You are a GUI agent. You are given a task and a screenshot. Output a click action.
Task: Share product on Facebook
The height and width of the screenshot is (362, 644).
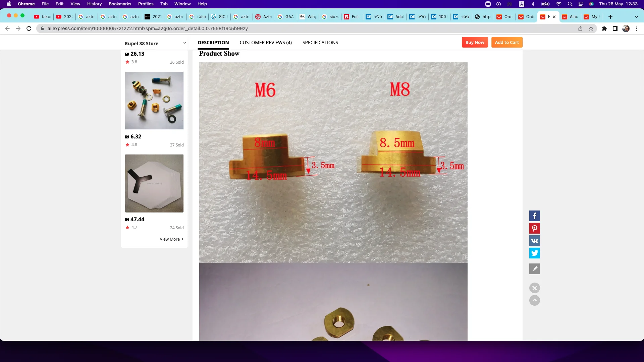point(534,216)
